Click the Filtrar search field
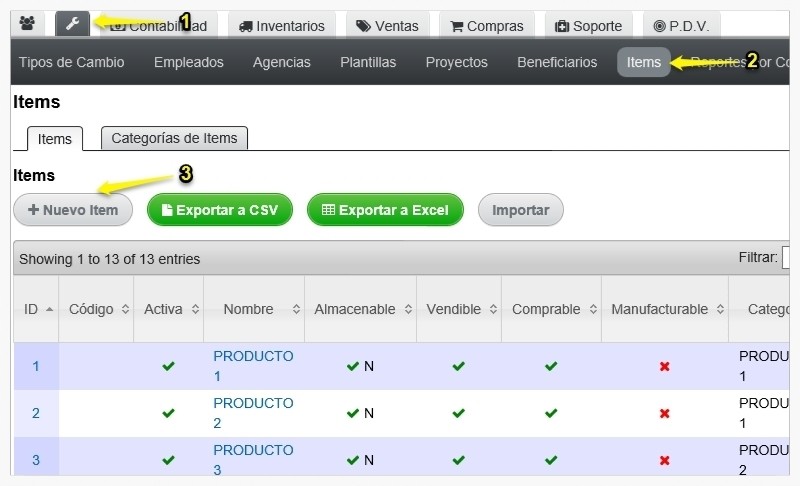The width and height of the screenshot is (800, 486). point(786,258)
